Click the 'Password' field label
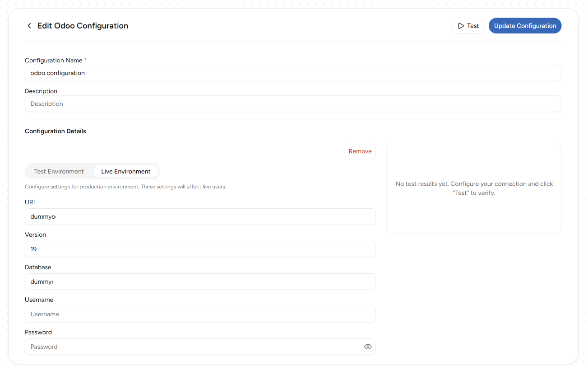This screenshot has height=366, width=588. (38, 333)
